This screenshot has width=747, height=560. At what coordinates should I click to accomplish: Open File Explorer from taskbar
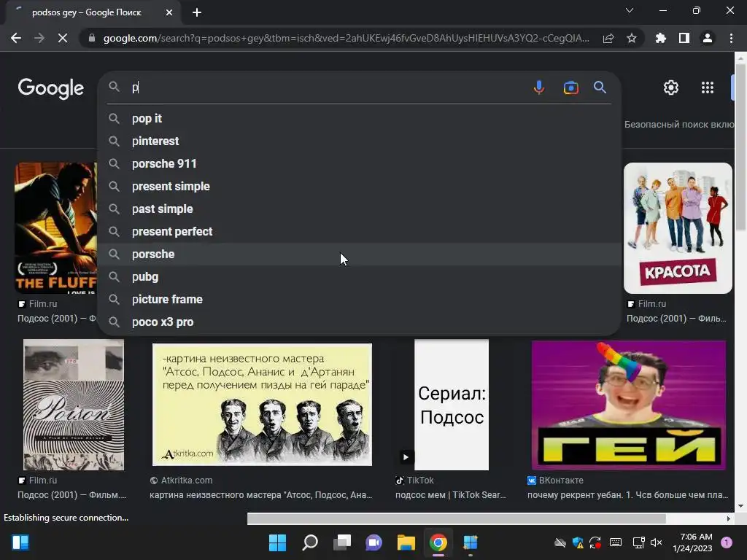406,542
